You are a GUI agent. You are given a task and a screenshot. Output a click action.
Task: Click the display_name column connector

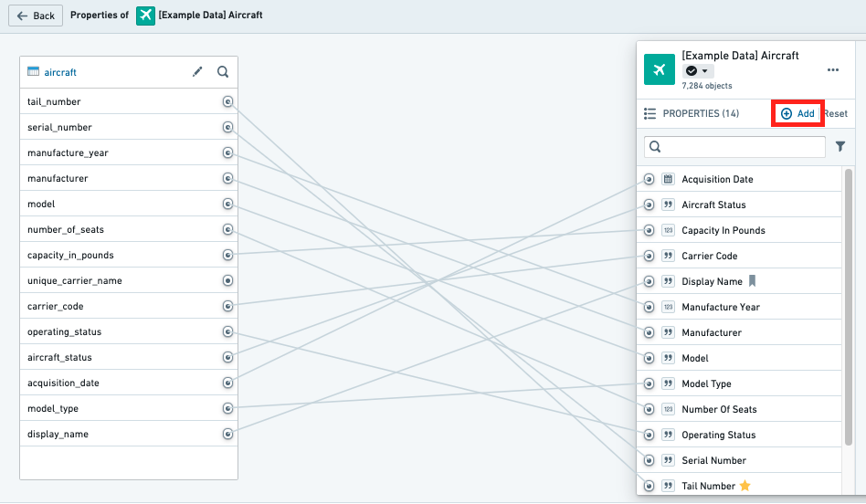pos(227,434)
